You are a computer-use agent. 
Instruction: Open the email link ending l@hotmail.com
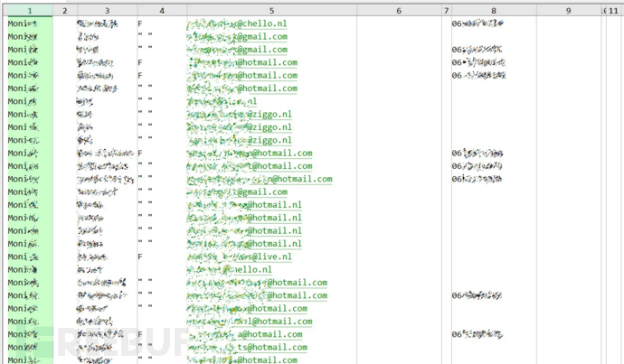click(250, 322)
